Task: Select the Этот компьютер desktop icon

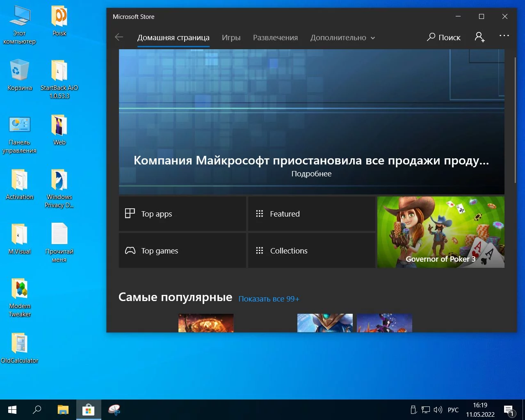Action: click(x=19, y=25)
